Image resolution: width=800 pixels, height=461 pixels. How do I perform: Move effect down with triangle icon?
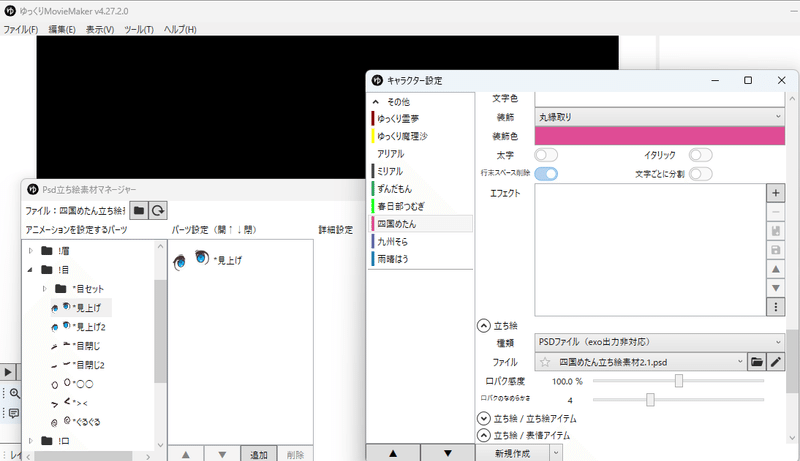(776, 288)
